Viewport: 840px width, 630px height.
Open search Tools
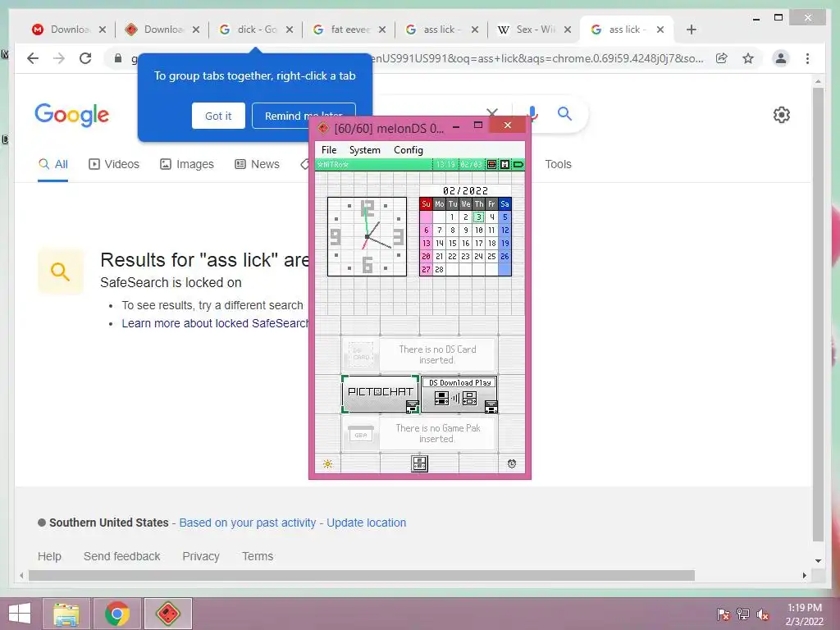558,164
